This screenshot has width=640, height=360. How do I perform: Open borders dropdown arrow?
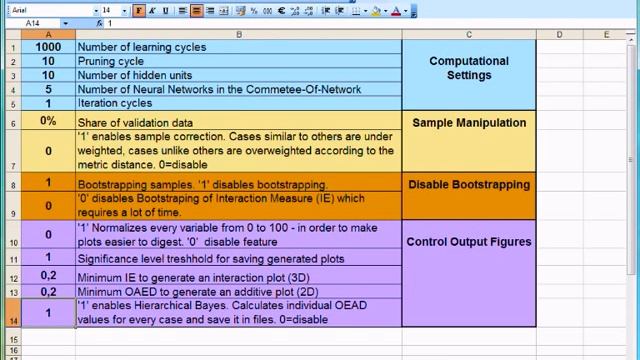click(x=365, y=11)
